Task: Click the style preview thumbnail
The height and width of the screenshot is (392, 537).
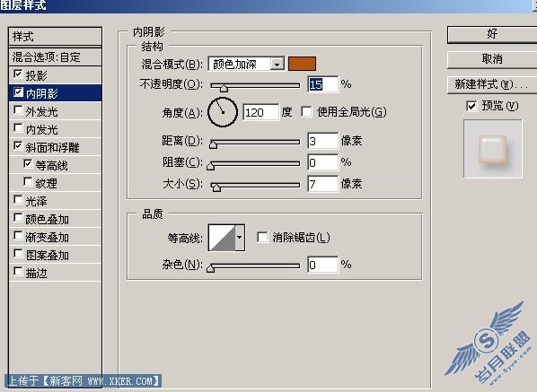Action: coord(493,149)
